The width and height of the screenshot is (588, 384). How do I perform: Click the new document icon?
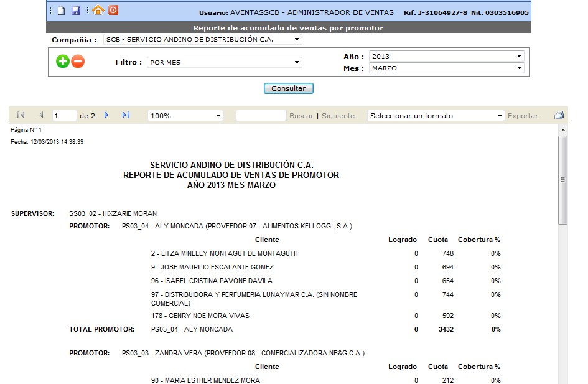pos(61,11)
